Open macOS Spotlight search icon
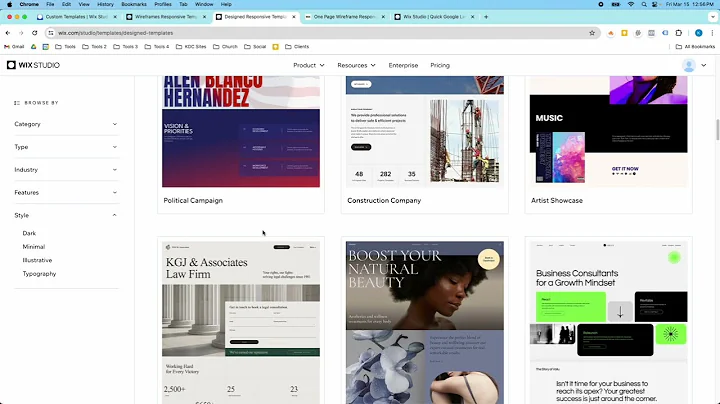 tap(644, 4)
